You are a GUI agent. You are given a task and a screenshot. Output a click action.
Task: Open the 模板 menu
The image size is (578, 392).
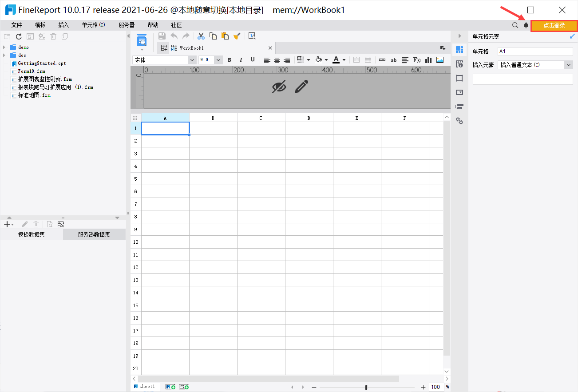click(x=40, y=25)
